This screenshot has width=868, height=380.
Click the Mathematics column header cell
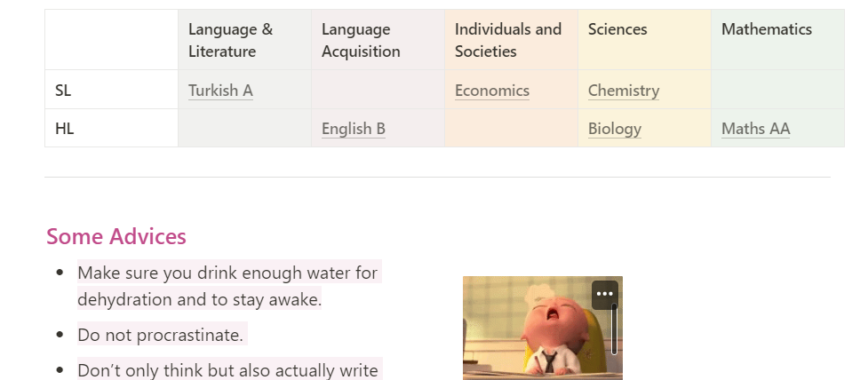click(777, 40)
